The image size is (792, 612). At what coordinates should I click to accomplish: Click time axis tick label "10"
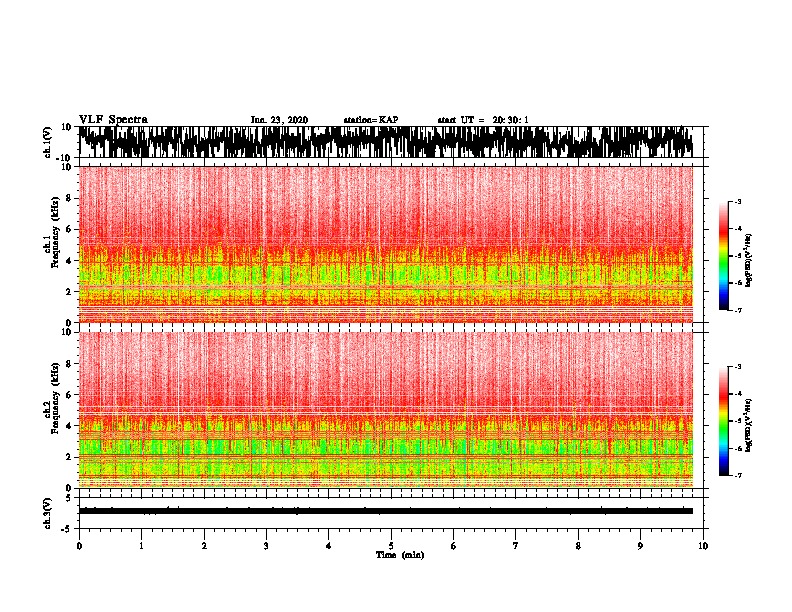703,546
